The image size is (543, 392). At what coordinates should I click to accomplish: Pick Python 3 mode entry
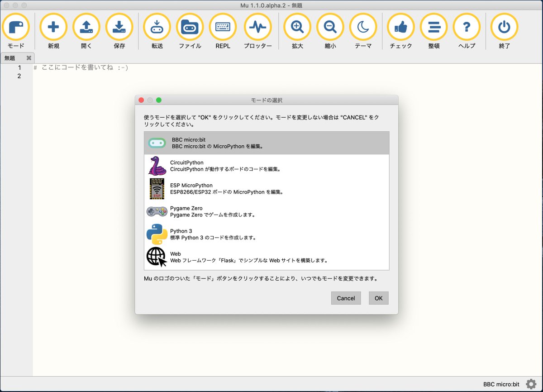tap(267, 234)
